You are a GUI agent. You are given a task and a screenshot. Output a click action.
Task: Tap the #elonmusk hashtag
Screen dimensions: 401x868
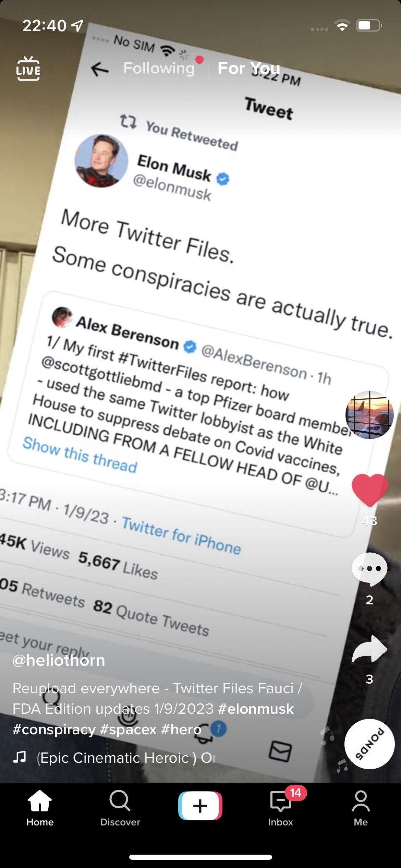point(256,709)
